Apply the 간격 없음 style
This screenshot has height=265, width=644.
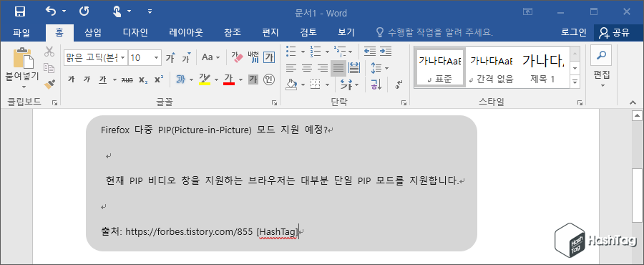coord(491,67)
